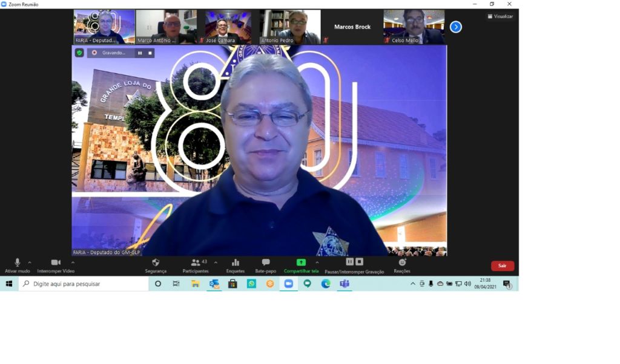Click the main speaker video of FARIA
This screenshot has height=364, width=620.
click(259, 151)
